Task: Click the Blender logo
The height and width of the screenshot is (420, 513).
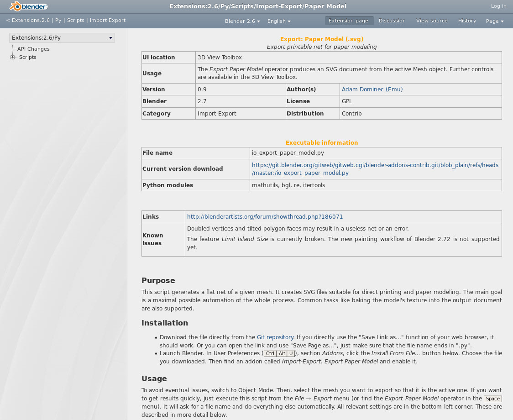Action: pos(28,6)
